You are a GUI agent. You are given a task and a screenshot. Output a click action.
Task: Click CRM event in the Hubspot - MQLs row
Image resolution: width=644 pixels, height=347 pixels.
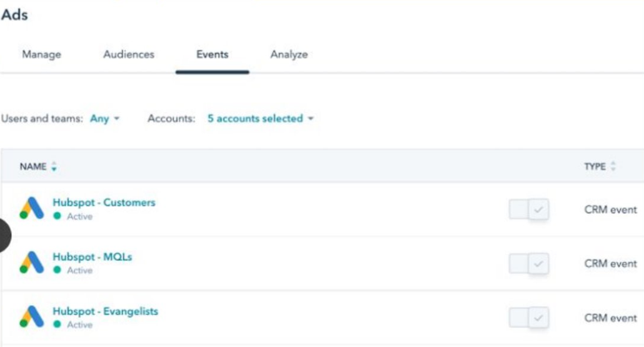pos(610,264)
